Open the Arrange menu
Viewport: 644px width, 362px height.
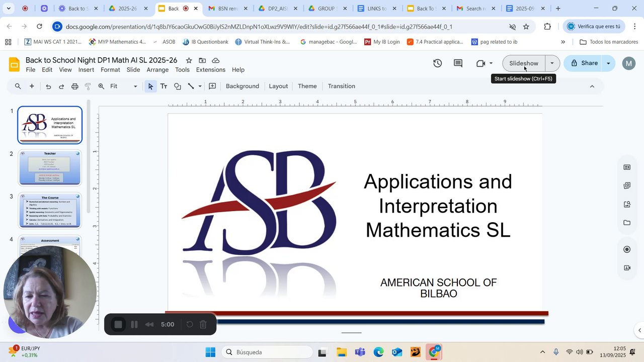point(157,70)
